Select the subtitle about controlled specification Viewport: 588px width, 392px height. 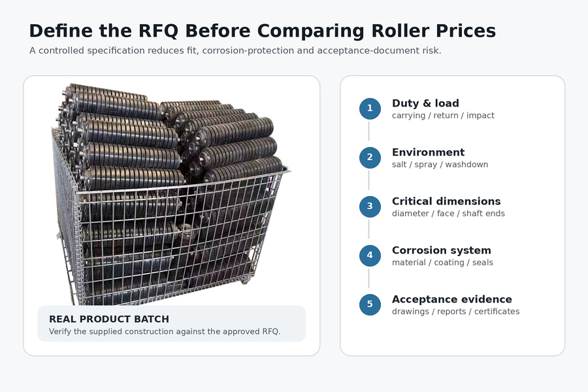235,51
